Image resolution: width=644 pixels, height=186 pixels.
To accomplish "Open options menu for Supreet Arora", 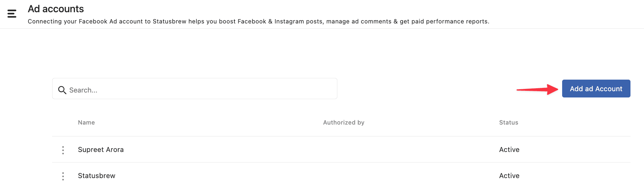I will click(x=63, y=150).
